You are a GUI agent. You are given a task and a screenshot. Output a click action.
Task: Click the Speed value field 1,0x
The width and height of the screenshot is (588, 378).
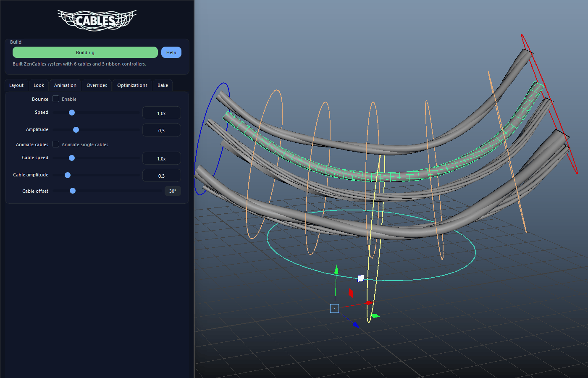[162, 113]
